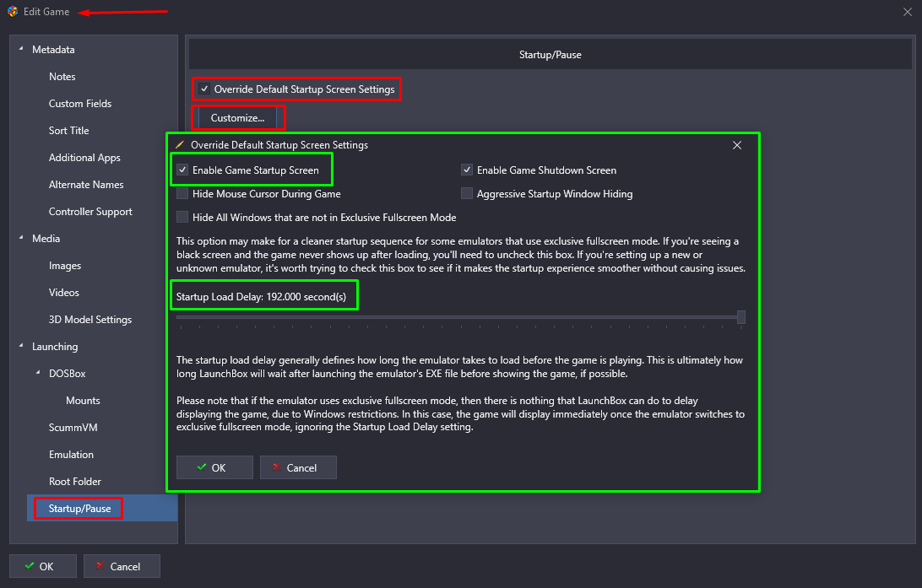
Task: Open the Images page
Action: (x=65, y=266)
